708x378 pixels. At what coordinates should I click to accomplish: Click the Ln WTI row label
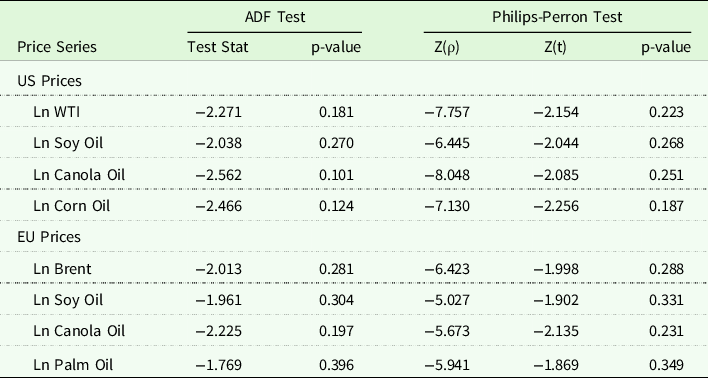point(56,112)
